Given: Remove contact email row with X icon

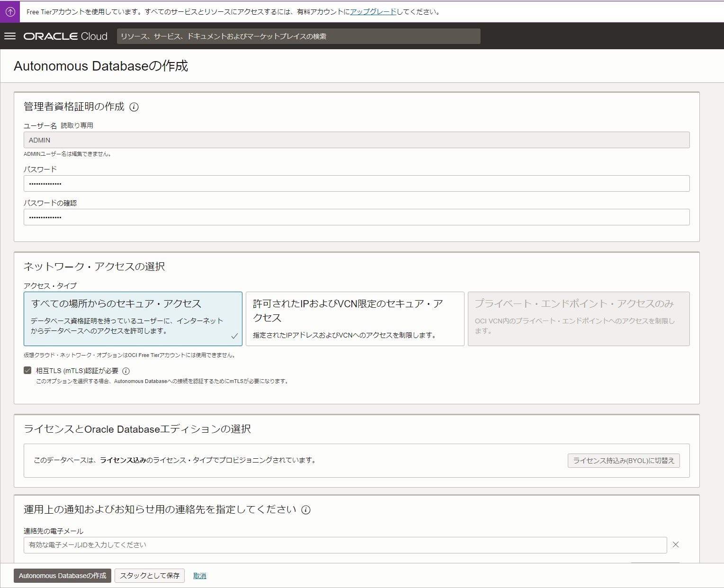Looking at the screenshot, I should tap(676, 545).
